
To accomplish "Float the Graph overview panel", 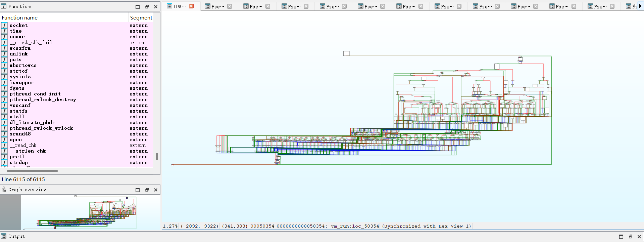I will click(x=147, y=190).
